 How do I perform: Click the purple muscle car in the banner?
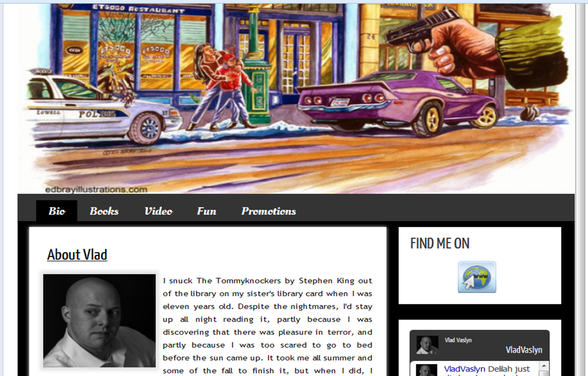point(398,101)
